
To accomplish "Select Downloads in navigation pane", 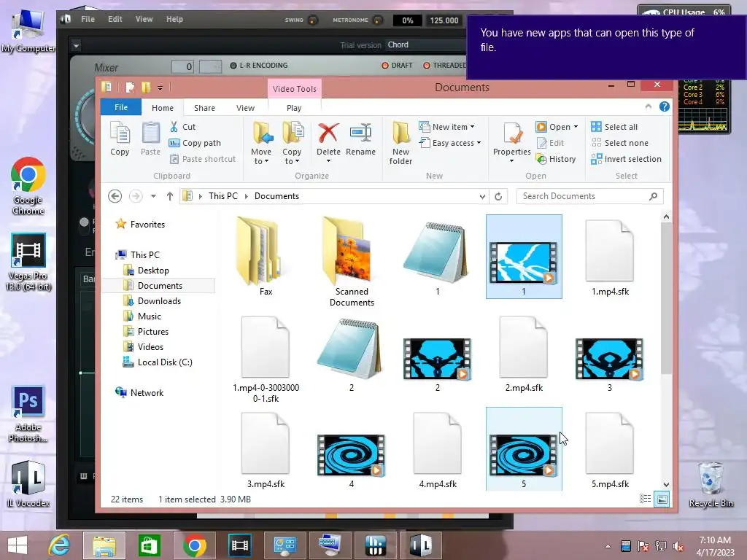I will (x=158, y=301).
